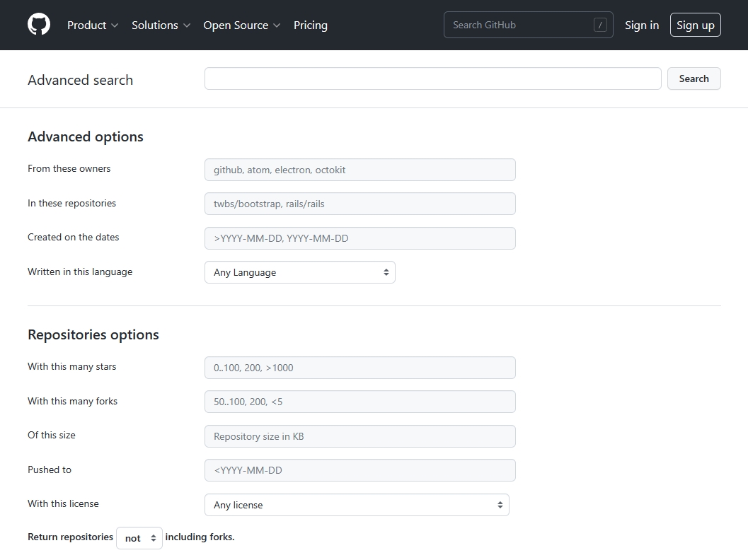The height and width of the screenshot is (560, 748).
Task: Select the Pushed to date input
Action: (359, 470)
